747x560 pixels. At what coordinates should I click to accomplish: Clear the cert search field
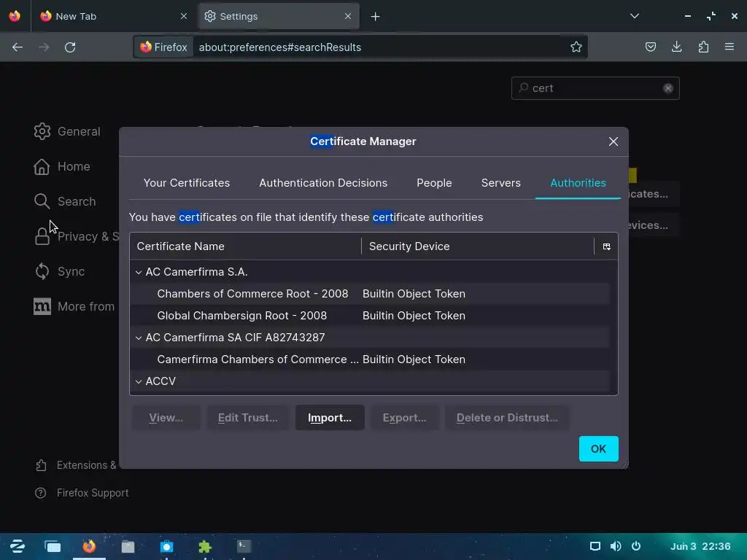tap(668, 88)
